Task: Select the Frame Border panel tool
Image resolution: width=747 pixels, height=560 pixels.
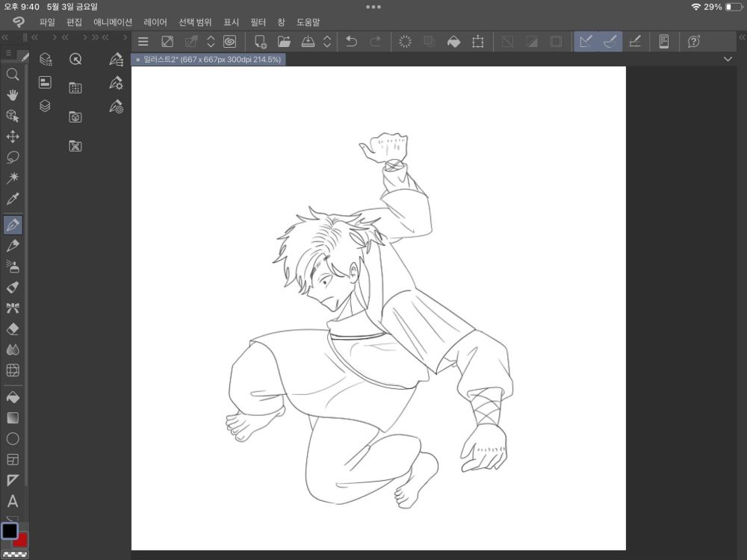Action: pyautogui.click(x=13, y=459)
